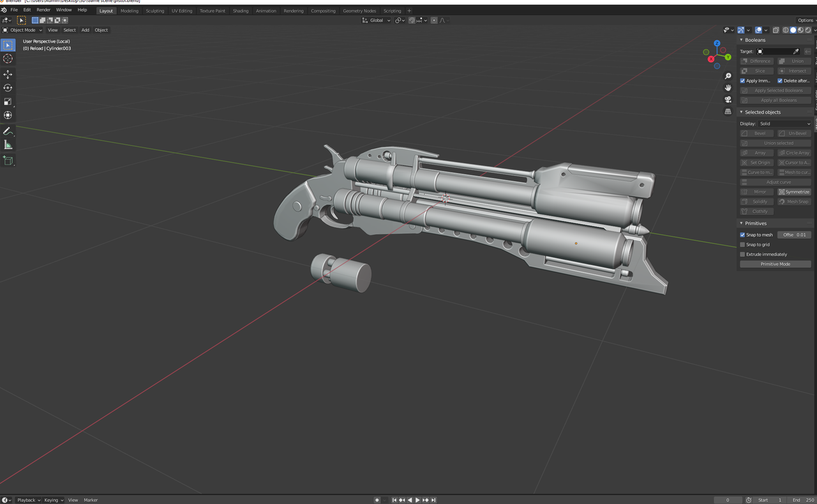The image size is (817, 504).
Task: Open the Display Solid dropdown
Action: pyautogui.click(x=784, y=124)
